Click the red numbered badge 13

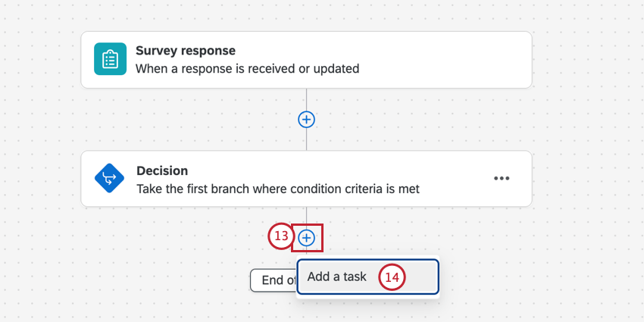coord(281,236)
